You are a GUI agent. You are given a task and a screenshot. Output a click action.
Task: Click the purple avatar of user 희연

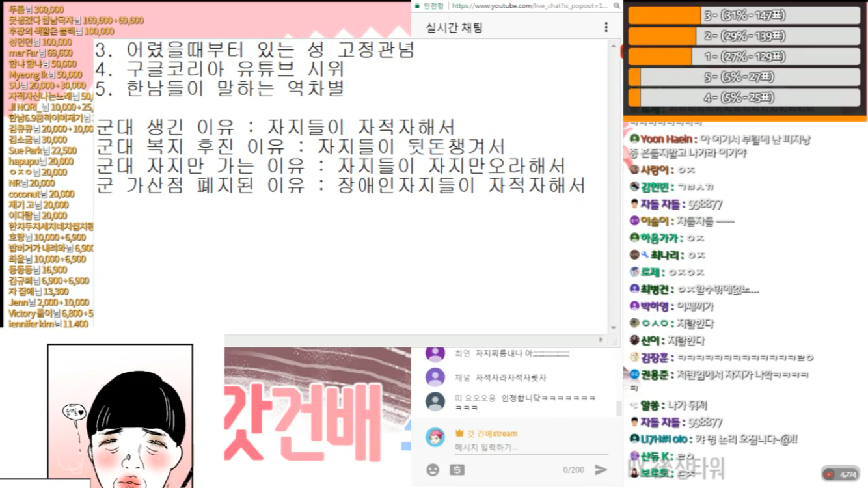click(435, 353)
